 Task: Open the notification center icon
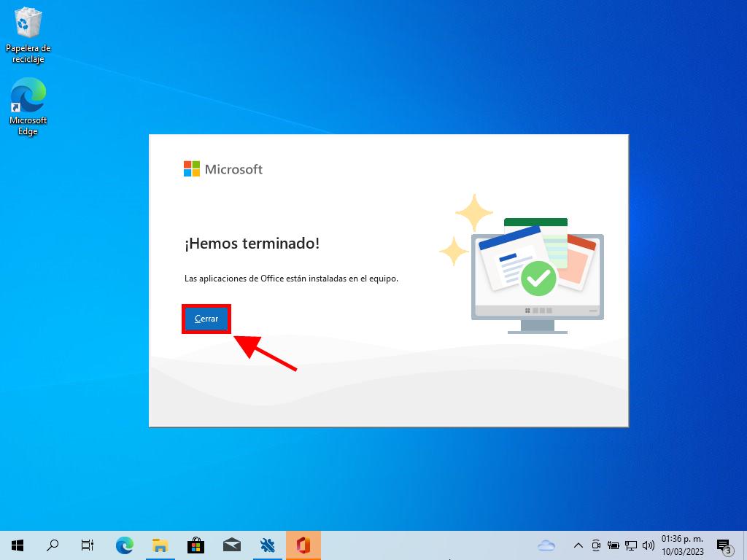tap(724, 545)
